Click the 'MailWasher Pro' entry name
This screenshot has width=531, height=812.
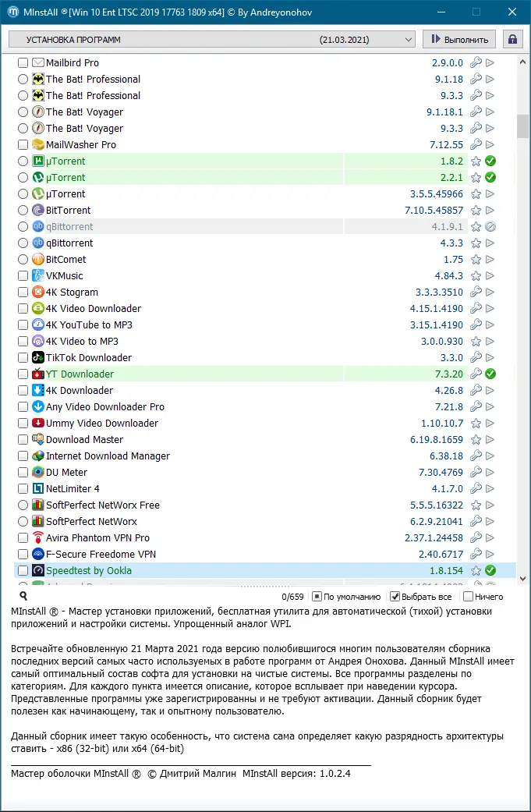[81, 144]
